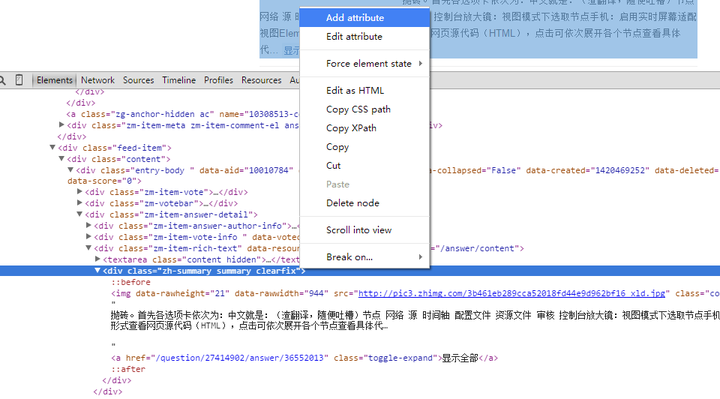This screenshot has width=720, height=399.
Task: Expand the zm-item-vote-info node
Action: pyautogui.click(x=89, y=236)
